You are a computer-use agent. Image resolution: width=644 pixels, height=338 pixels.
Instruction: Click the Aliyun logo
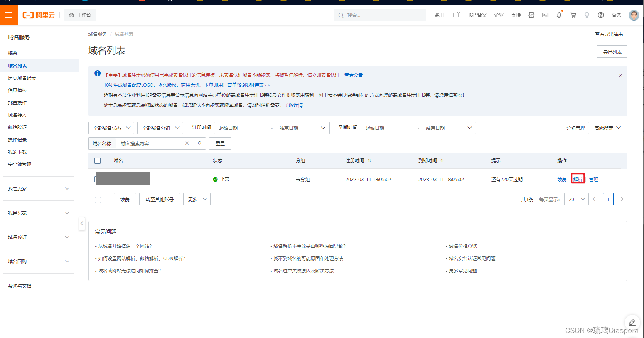click(39, 15)
